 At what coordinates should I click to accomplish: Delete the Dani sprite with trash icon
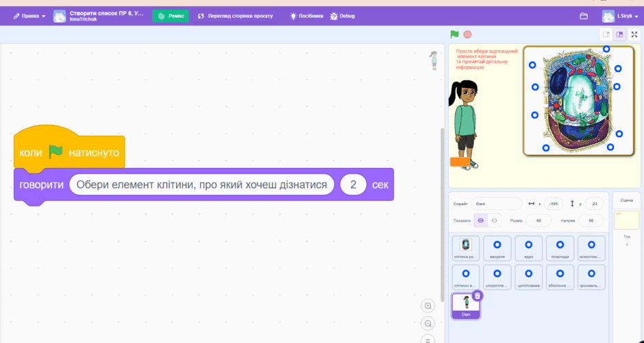coord(478,296)
